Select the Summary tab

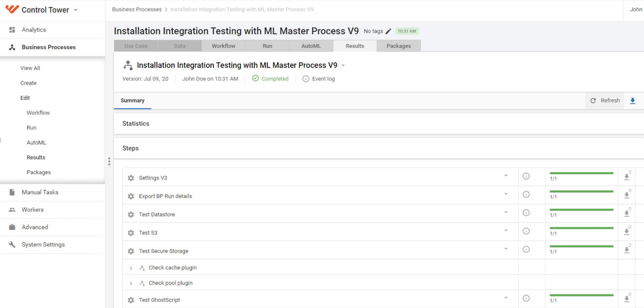(x=132, y=101)
